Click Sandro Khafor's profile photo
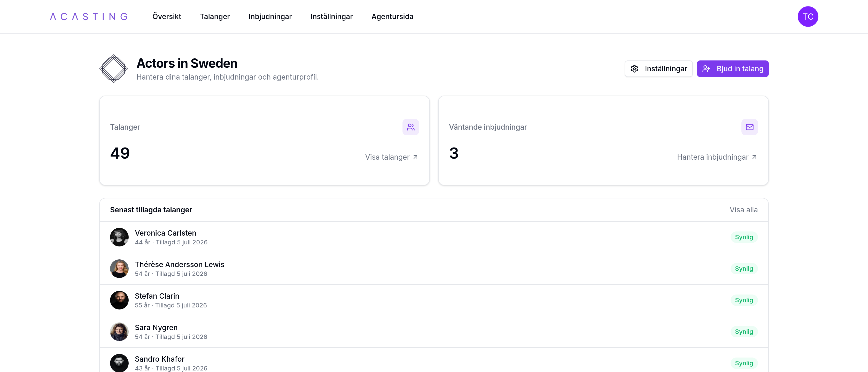Screen dimensions: 868x372 [x=119, y=363]
